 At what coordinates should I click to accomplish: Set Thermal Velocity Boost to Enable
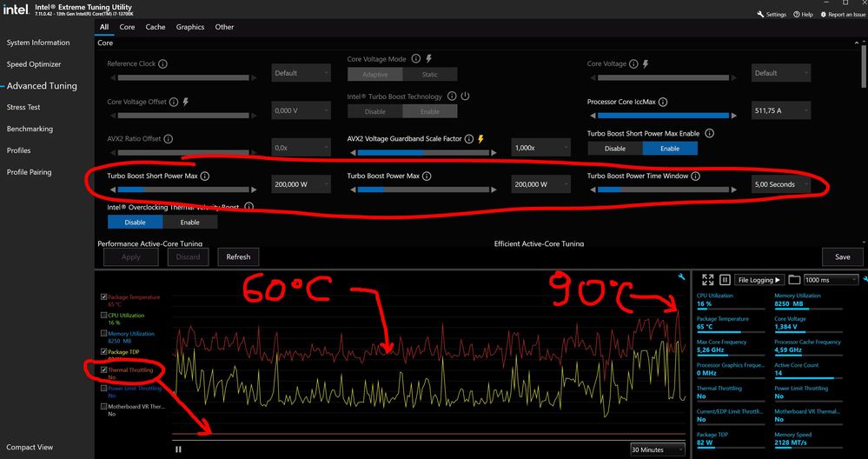coord(190,222)
